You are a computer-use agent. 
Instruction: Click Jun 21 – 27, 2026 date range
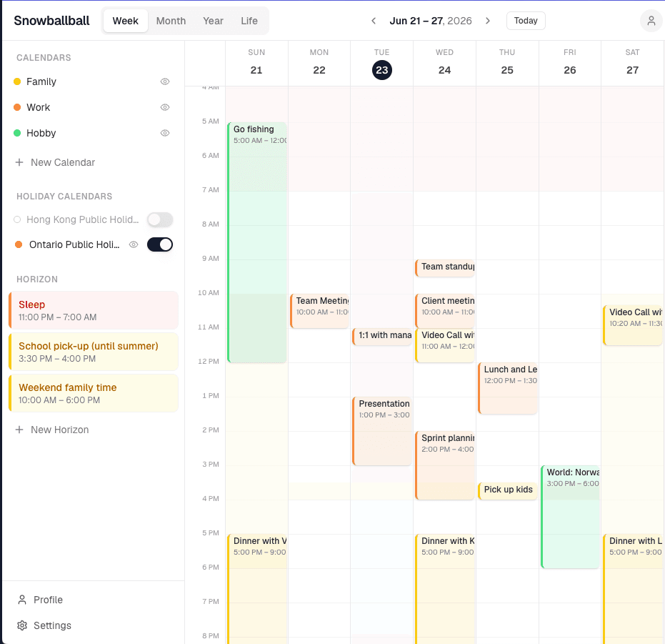pos(431,21)
